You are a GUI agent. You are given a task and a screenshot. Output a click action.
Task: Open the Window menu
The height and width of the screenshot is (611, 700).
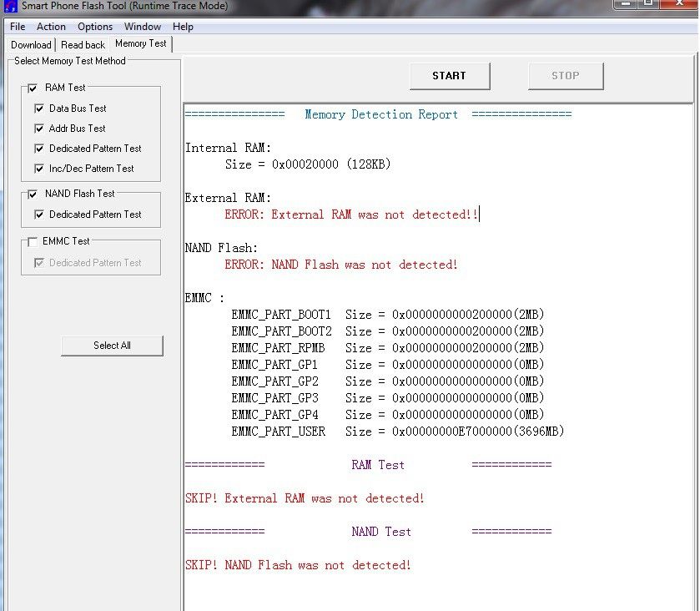click(x=143, y=27)
